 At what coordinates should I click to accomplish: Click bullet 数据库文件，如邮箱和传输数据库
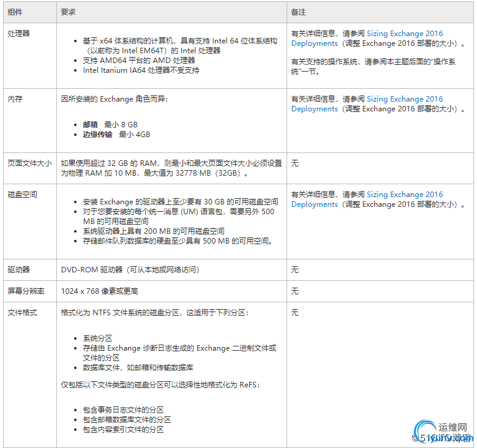(x=138, y=368)
